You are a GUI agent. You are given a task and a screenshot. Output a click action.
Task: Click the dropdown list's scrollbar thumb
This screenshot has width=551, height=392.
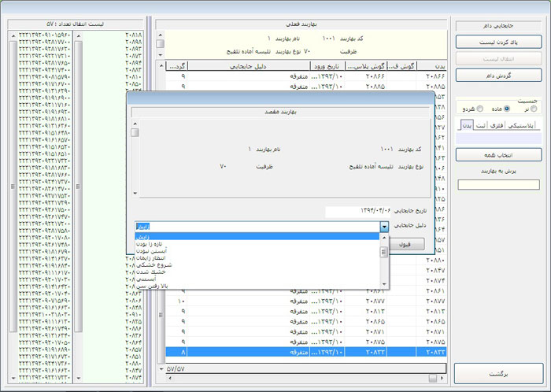pyautogui.click(x=384, y=252)
